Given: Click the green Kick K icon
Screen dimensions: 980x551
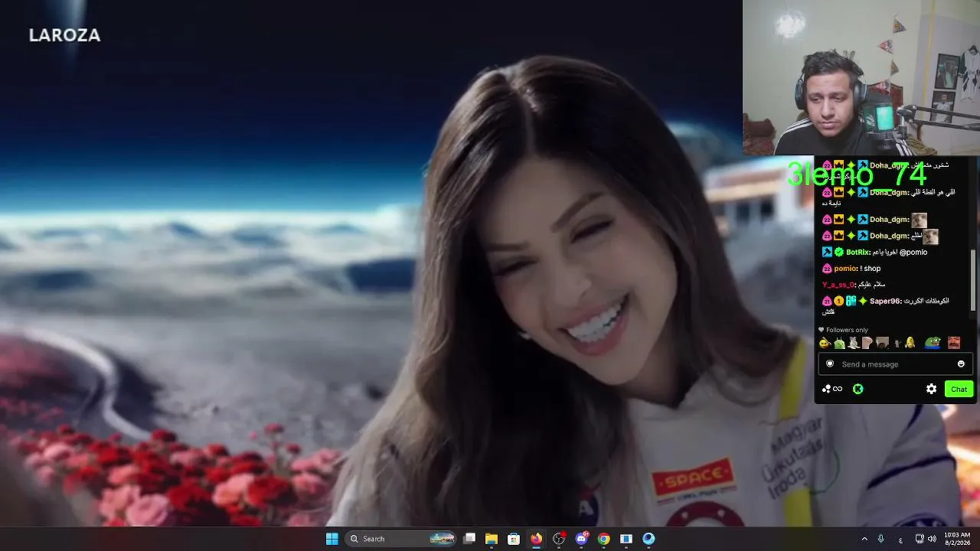Looking at the screenshot, I should 858,389.
